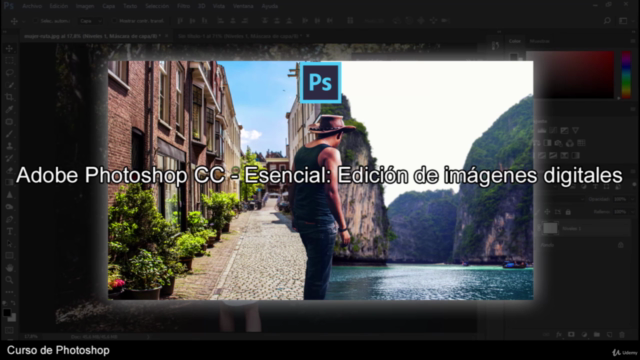Image resolution: width=640 pixels, height=360 pixels.
Task: Add a layer mask from Layers footer
Action: pyautogui.click(x=571, y=335)
